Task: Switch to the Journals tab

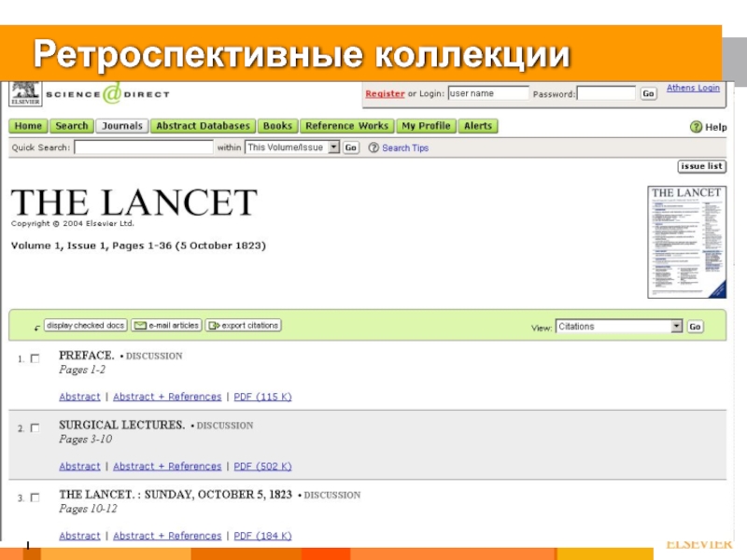Action: point(122,126)
